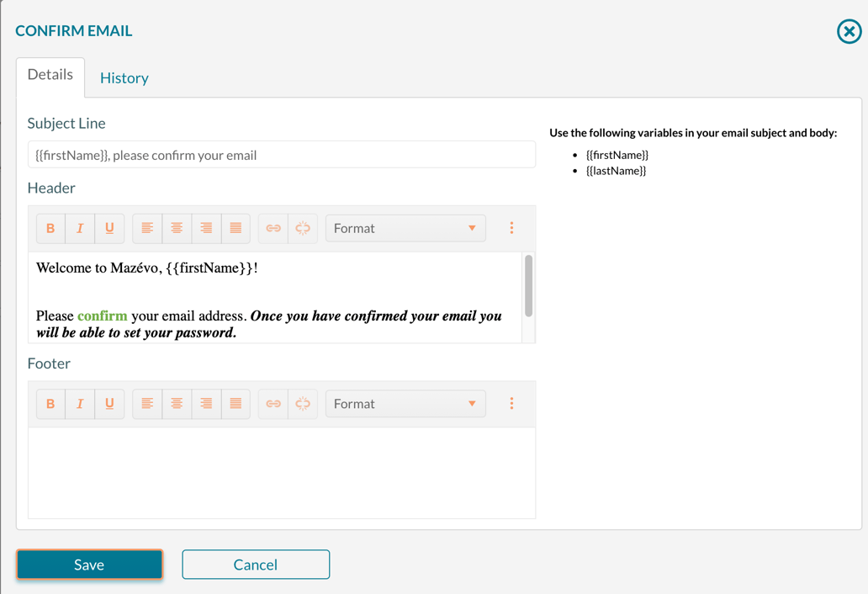The height and width of the screenshot is (594, 868).
Task: Open the Format dropdown in the Header toolbar
Action: (x=405, y=228)
